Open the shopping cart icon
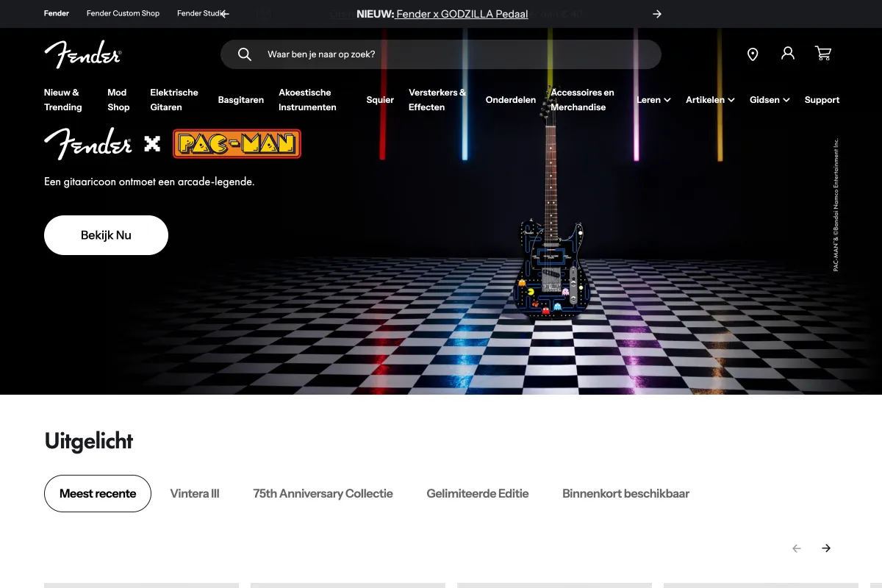This screenshot has height=588, width=882. 823,53
